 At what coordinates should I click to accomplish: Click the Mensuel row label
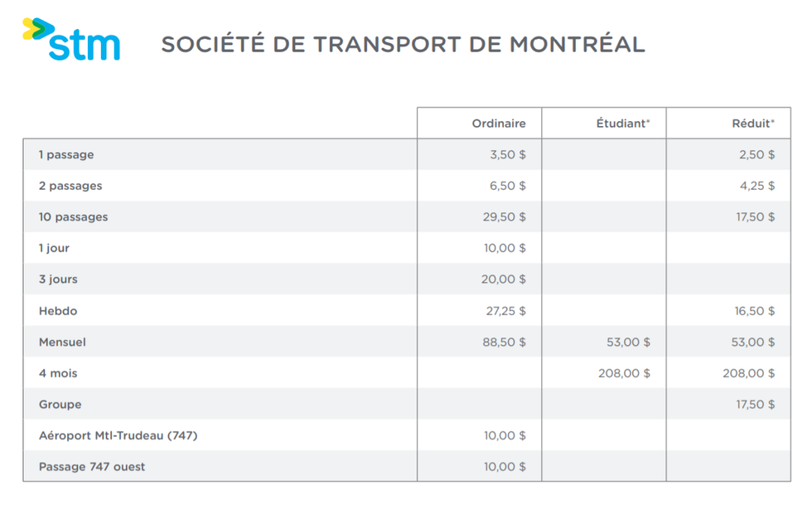click(62, 342)
